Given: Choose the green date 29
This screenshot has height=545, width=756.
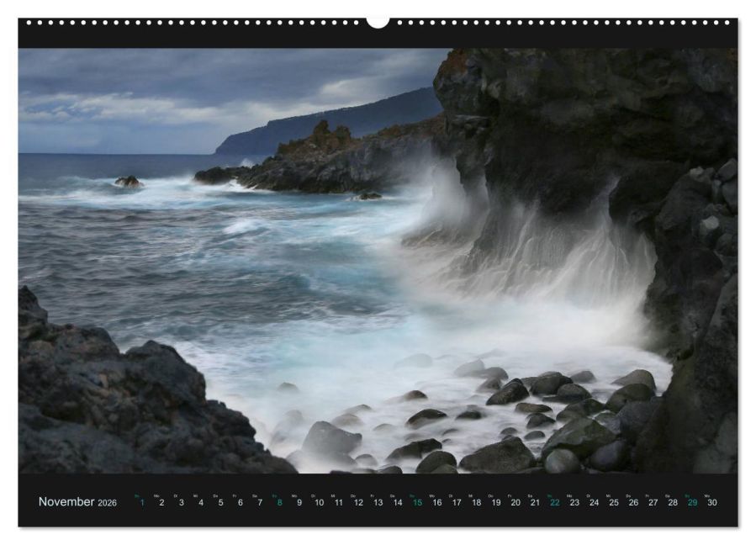Looking at the screenshot, I should [692, 503].
